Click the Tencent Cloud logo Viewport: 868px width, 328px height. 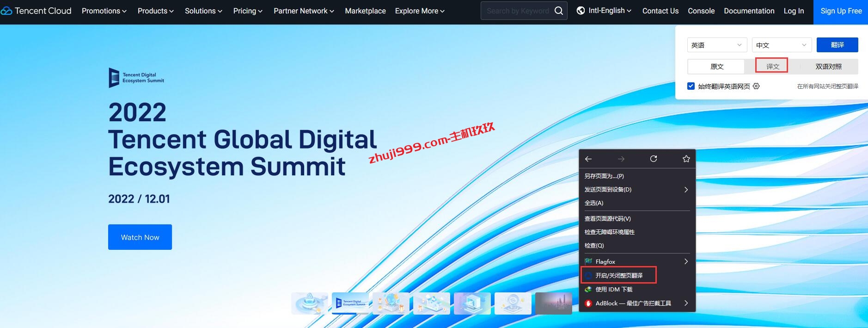coord(36,11)
